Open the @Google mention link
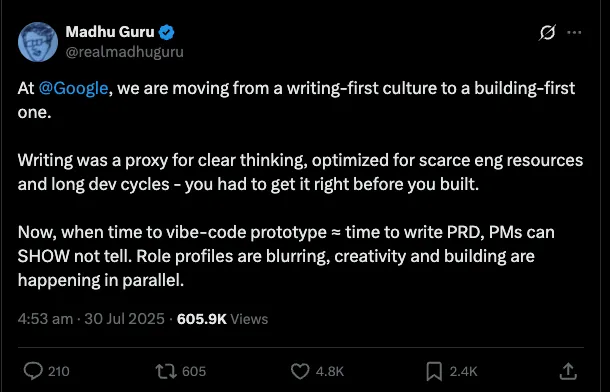The width and height of the screenshot is (610, 392). pos(74,89)
